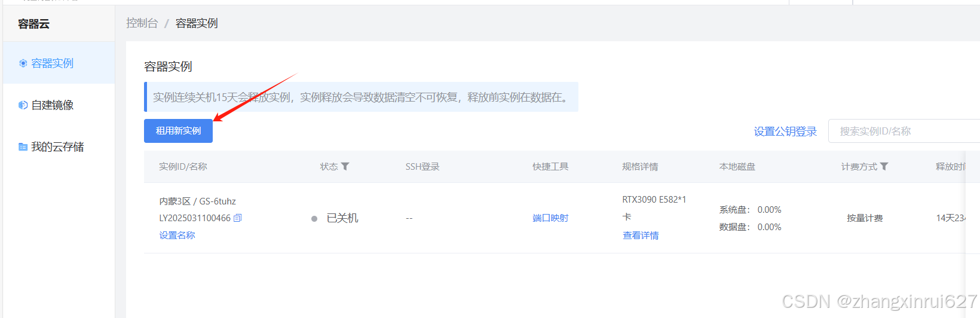980x318 pixels.
Task: Click the 规格详情 column header
Action: [x=640, y=167]
